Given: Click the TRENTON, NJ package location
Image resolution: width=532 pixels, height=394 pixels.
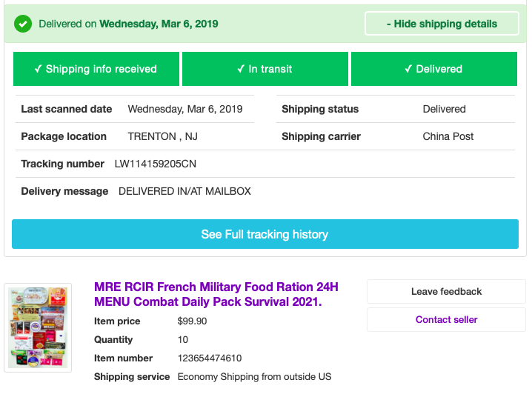Looking at the screenshot, I should (162, 136).
